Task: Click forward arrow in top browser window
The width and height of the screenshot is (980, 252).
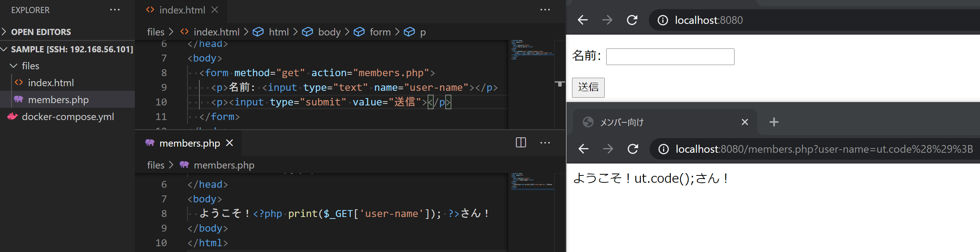Action: [x=607, y=20]
